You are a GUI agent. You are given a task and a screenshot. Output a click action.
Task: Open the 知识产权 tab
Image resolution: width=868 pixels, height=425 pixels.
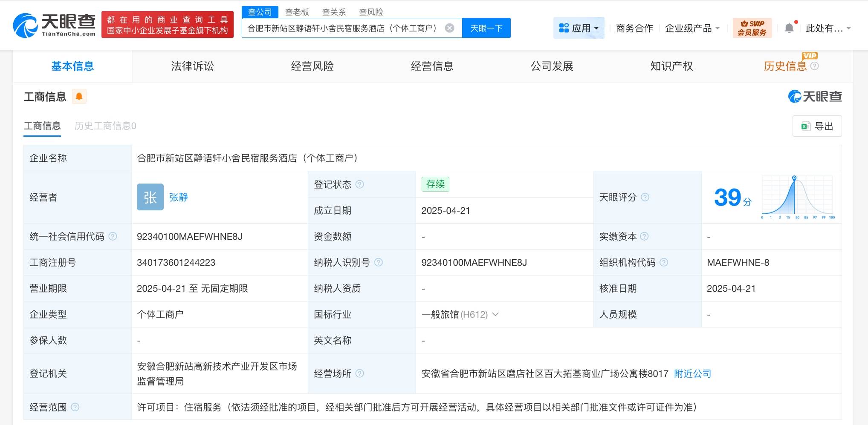[671, 66]
